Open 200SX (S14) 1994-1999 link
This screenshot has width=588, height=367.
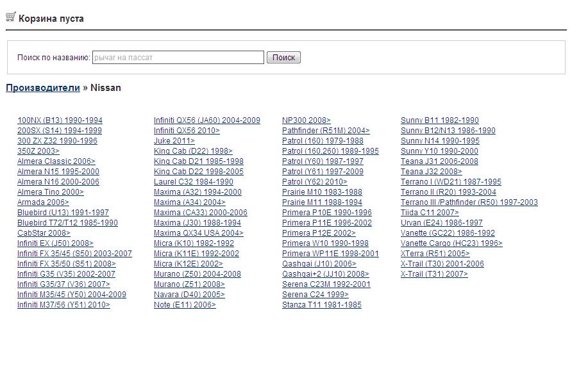[60, 131]
